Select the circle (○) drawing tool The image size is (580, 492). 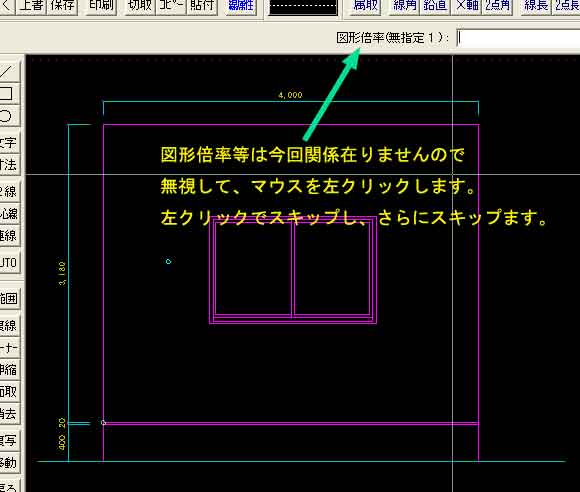click(x=8, y=115)
